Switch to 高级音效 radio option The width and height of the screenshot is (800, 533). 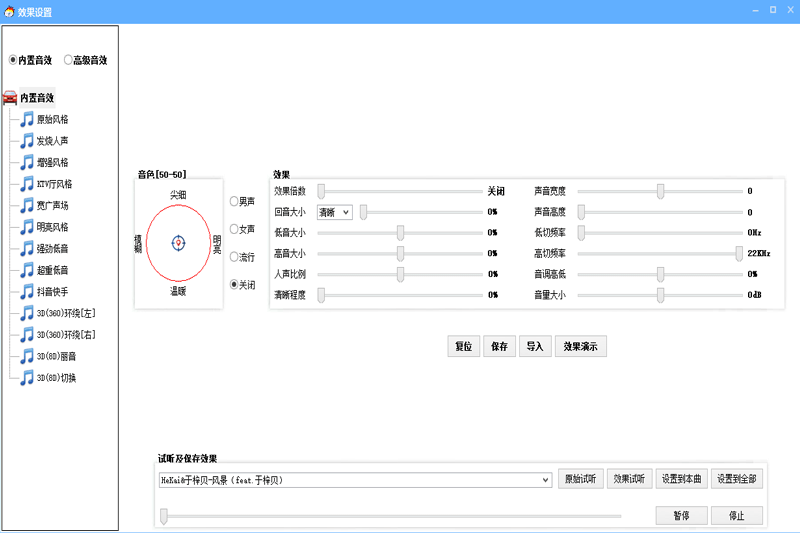pyautogui.click(x=68, y=60)
